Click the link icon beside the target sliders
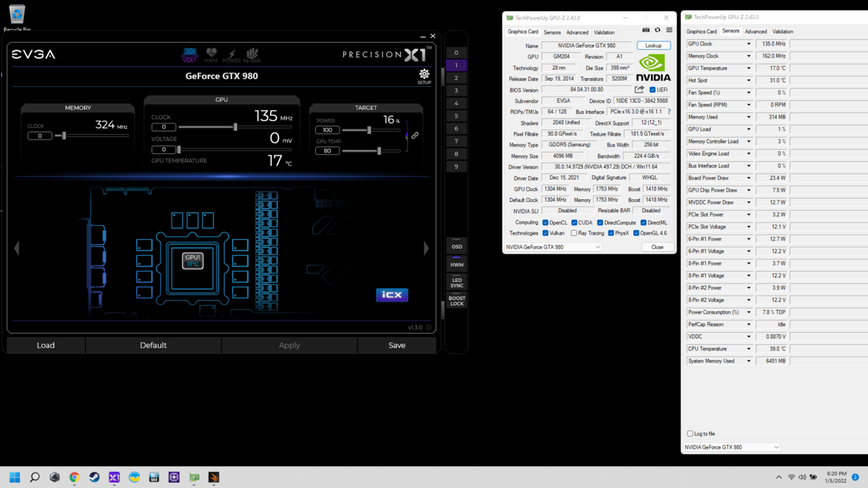868x488 pixels. [x=415, y=136]
